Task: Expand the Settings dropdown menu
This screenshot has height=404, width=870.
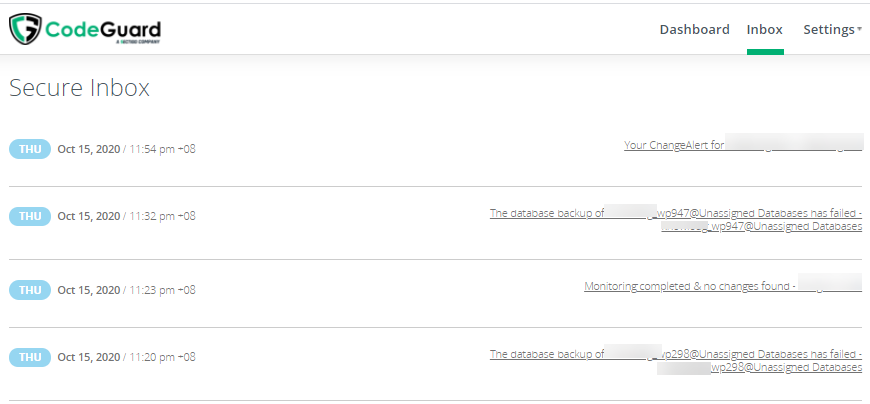Action: click(829, 29)
